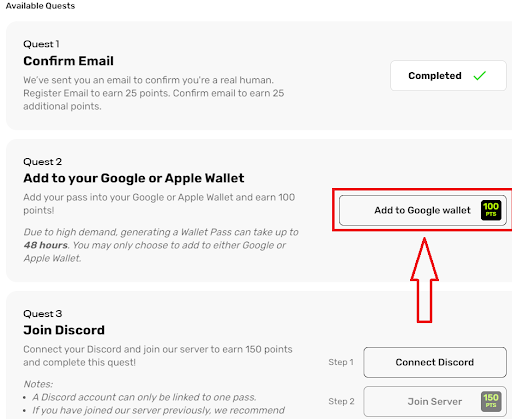Click the red upward arrow annotation
The image size is (512, 419).
click(424, 280)
